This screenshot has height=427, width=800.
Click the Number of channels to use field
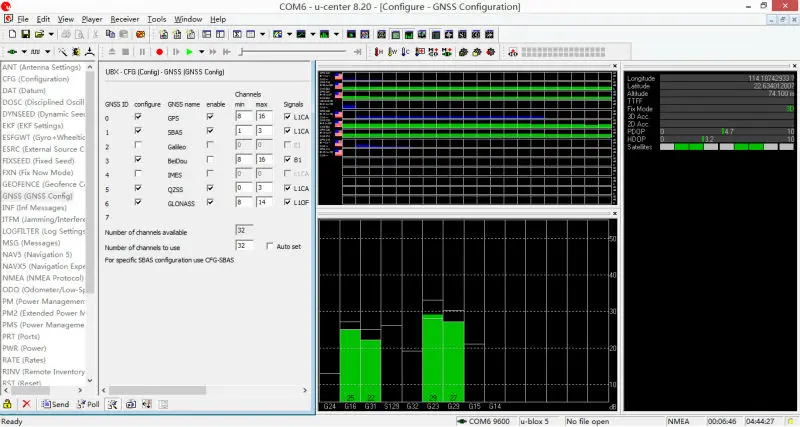(x=244, y=246)
